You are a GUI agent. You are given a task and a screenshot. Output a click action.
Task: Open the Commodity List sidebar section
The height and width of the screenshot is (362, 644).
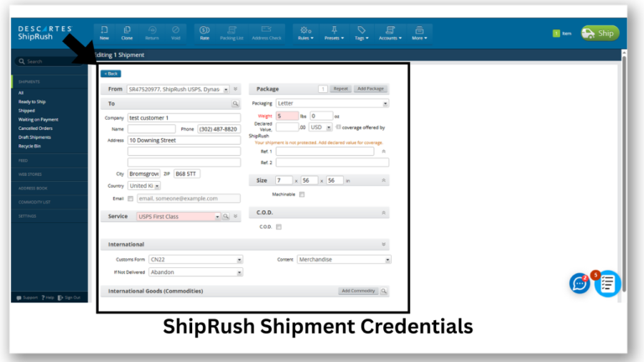[x=34, y=202]
